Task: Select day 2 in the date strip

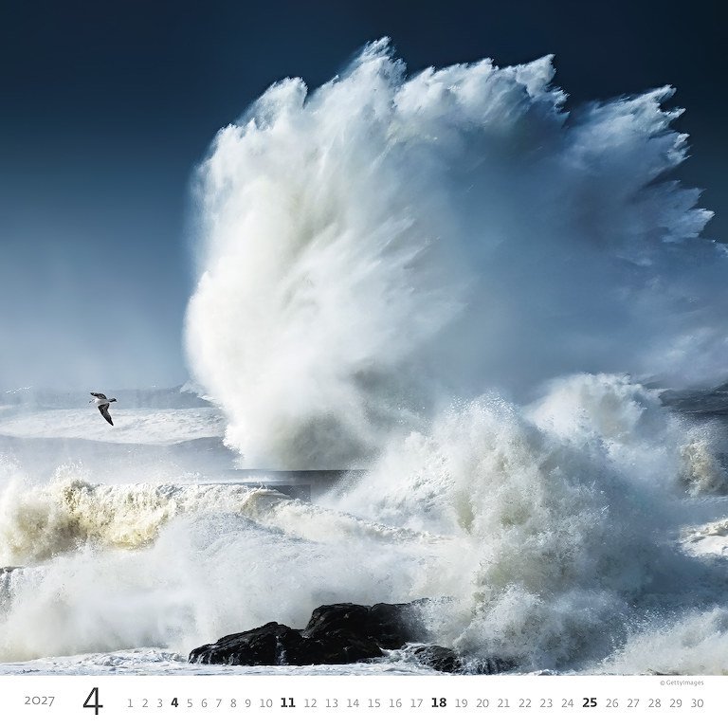Action: pyautogui.click(x=145, y=703)
